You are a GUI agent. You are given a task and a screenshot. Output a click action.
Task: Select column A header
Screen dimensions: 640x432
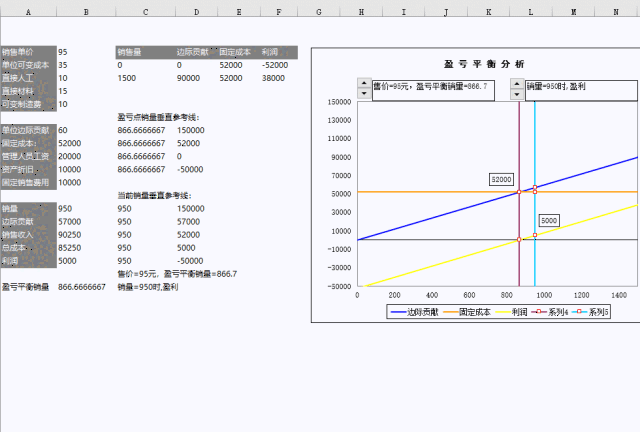click(x=28, y=12)
